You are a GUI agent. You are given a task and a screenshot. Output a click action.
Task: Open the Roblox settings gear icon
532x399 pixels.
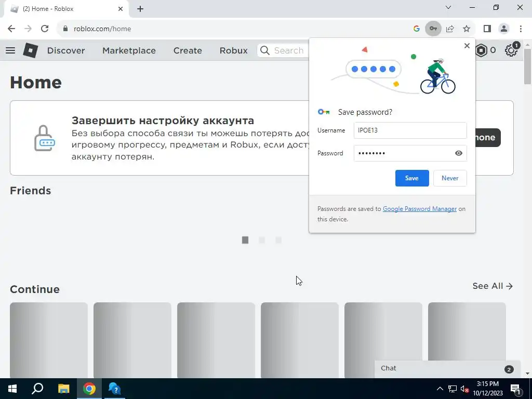click(511, 50)
